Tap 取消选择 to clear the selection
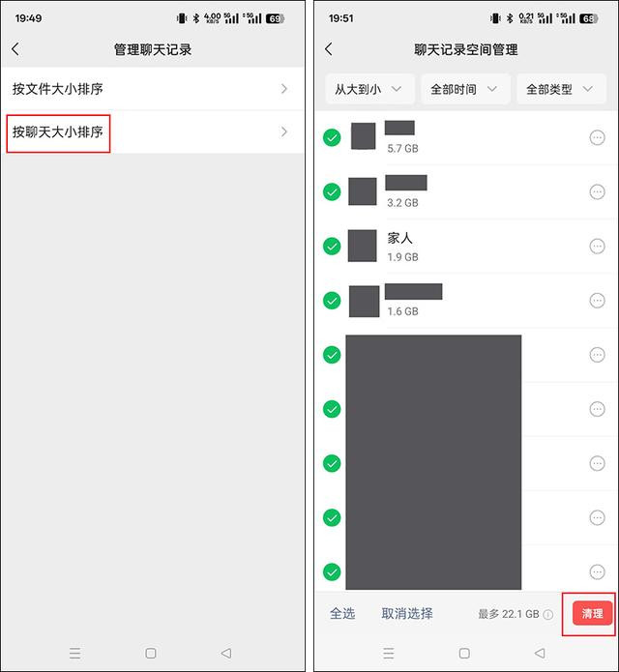This screenshot has height=672, width=619. pos(407,614)
